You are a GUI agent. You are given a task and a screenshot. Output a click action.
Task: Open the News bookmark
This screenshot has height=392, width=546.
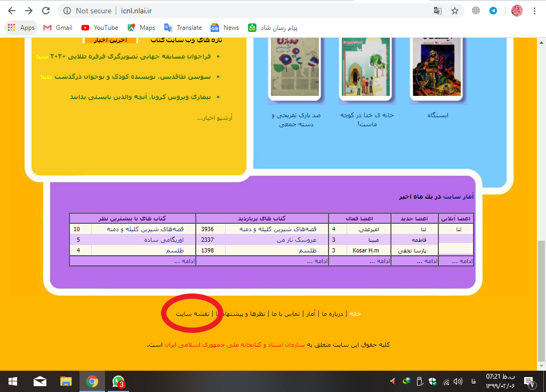(225, 28)
